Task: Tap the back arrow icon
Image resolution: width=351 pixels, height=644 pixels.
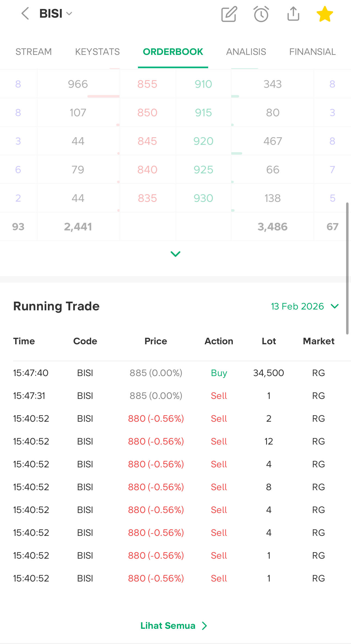Action: click(25, 14)
